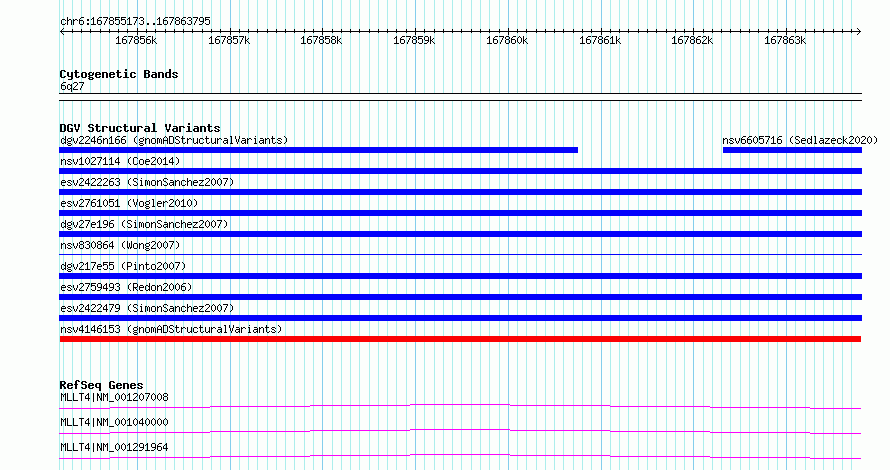The width and height of the screenshot is (890, 470).
Task: Click the blue bar under nsv1027114
Action: coord(460,171)
